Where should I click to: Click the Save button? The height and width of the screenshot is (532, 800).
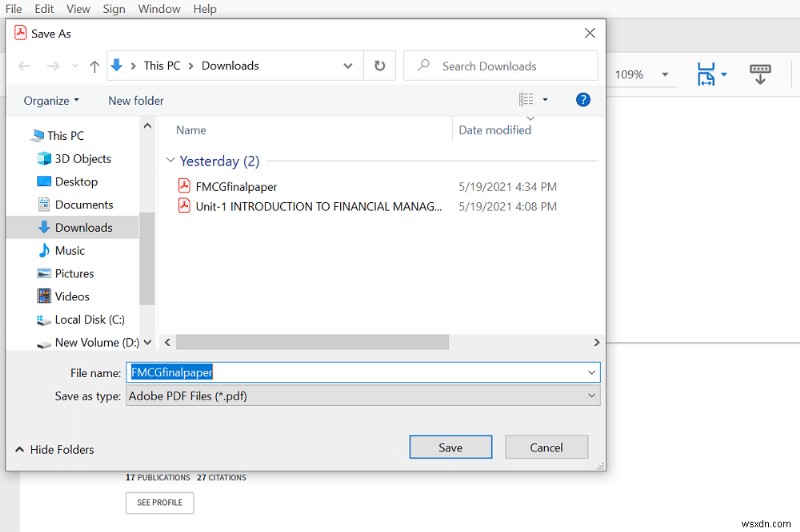click(x=451, y=447)
